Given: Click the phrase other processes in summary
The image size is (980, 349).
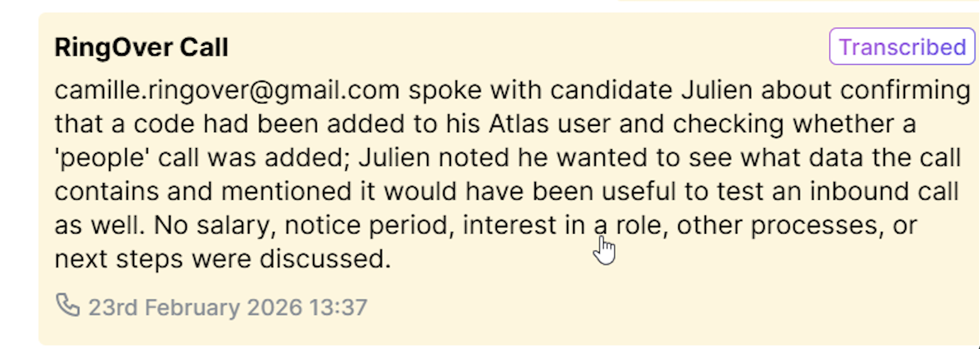Looking at the screenshot, I should click(x=775, y=226).
